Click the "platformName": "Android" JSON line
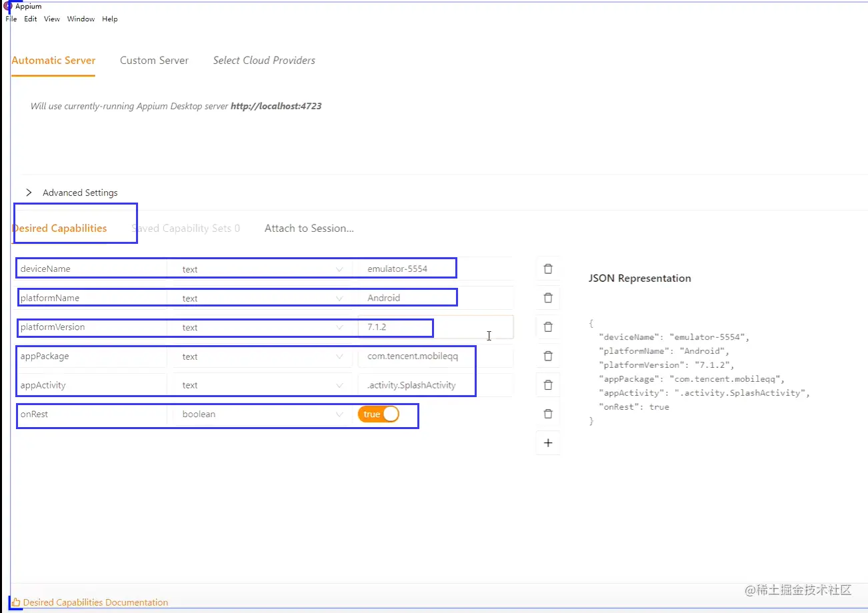Image resolution: width=868 pixels, height=613 pixels. click(665, 351)
